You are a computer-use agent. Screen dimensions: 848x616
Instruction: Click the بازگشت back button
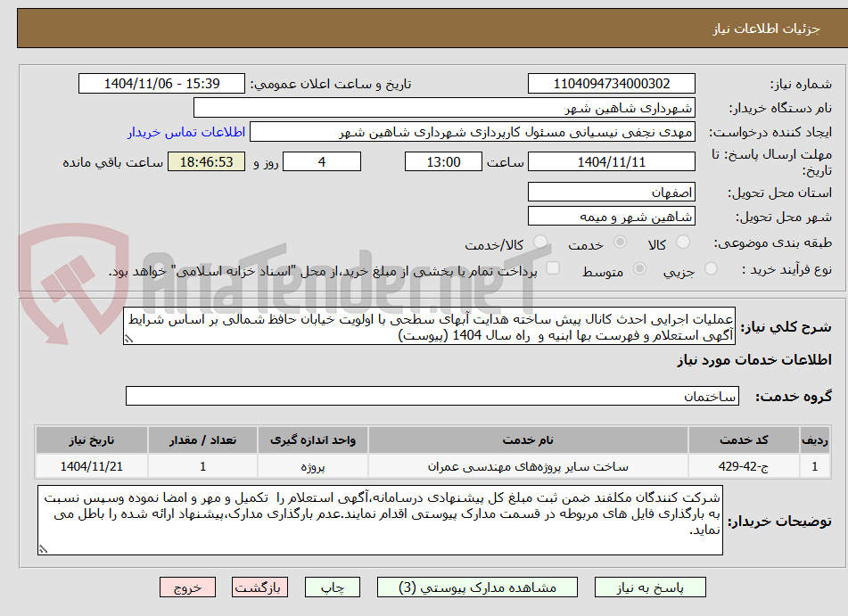coord(259,587)
